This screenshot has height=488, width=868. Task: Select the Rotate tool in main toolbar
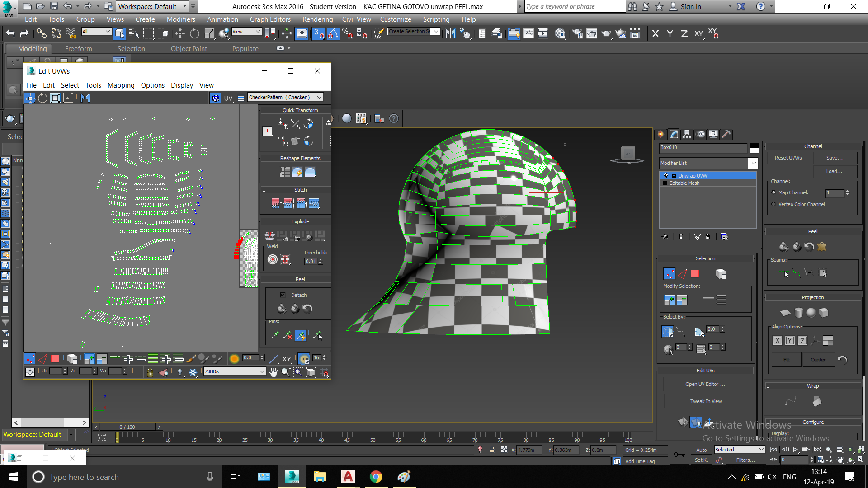[194, 33]
